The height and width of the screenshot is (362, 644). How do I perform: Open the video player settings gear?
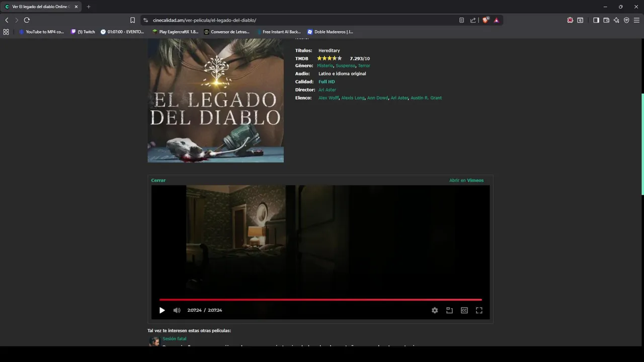[x=435, y=310]
